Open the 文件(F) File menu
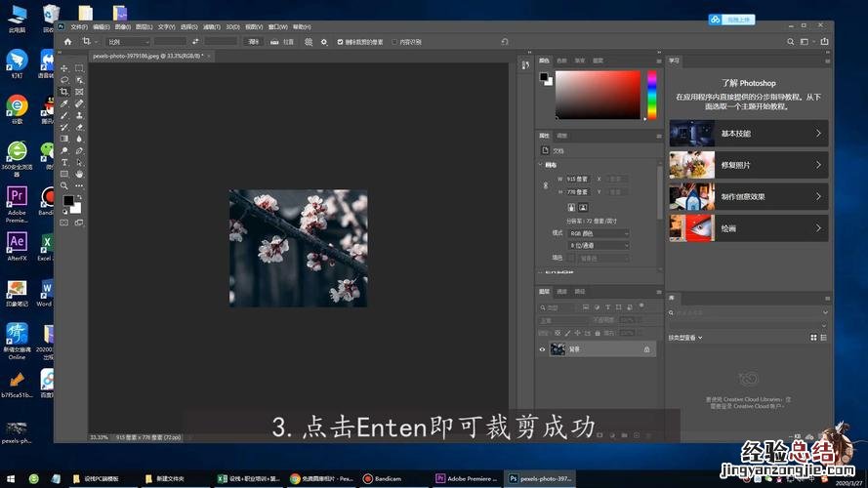 (x=78, y=27)
